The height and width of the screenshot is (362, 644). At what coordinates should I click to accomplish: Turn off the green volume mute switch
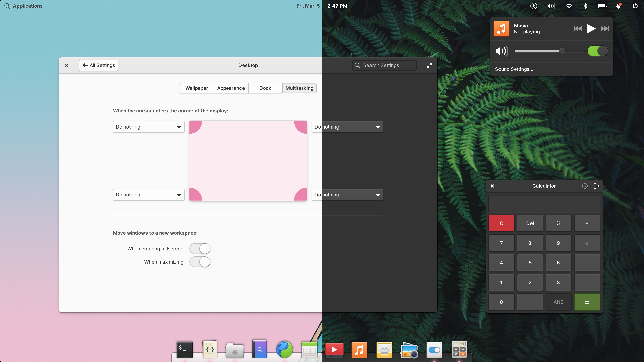tap(598, 51)
